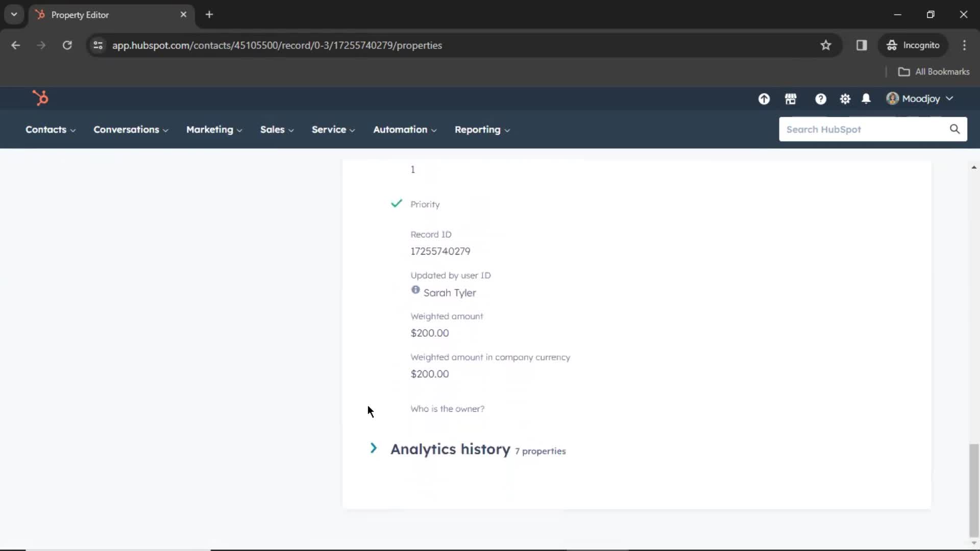
Task: Toggle the info icon next to Sarah Tyler
Action: pos(414,290)
